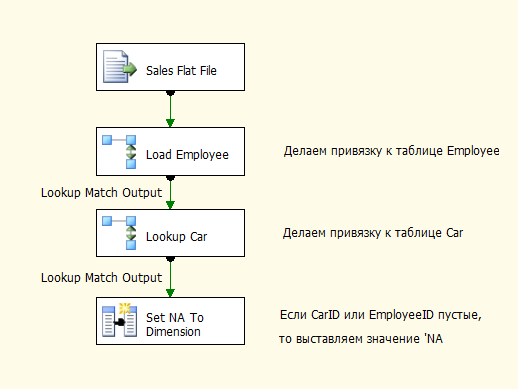The height and width of the screenshot is (389, 518).
Task: Select the Load Employee lookup icon
Action: click(x=119, y=152)
